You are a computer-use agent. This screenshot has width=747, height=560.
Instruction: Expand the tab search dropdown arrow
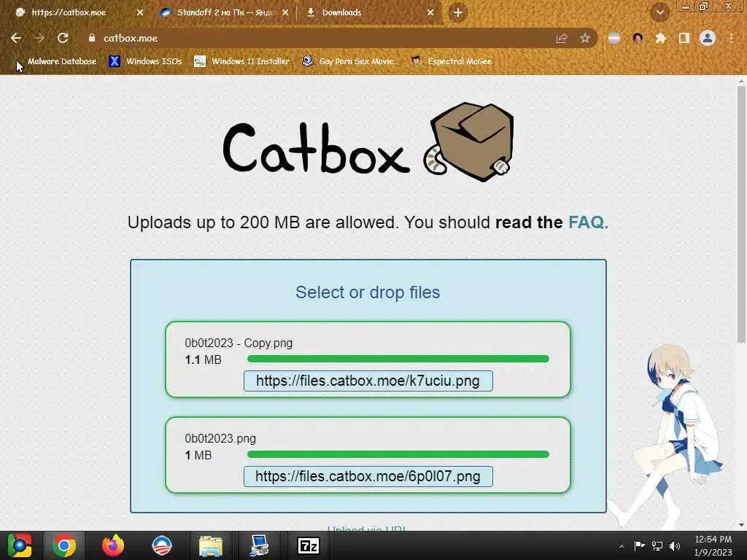tap(659, 13)
